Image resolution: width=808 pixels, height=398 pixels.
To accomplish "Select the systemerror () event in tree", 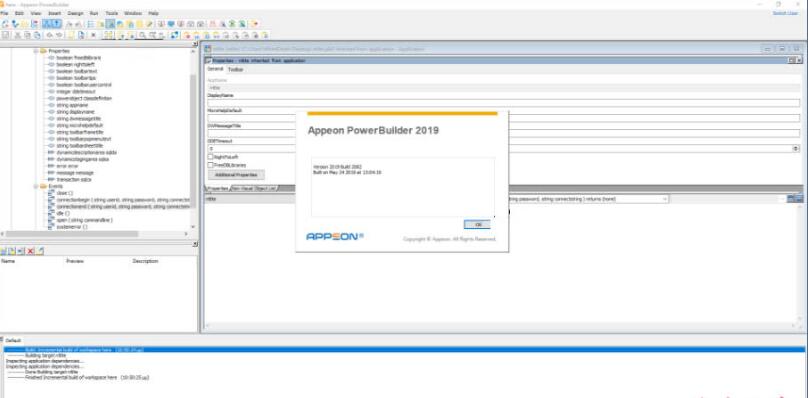I will coord(72,227).
